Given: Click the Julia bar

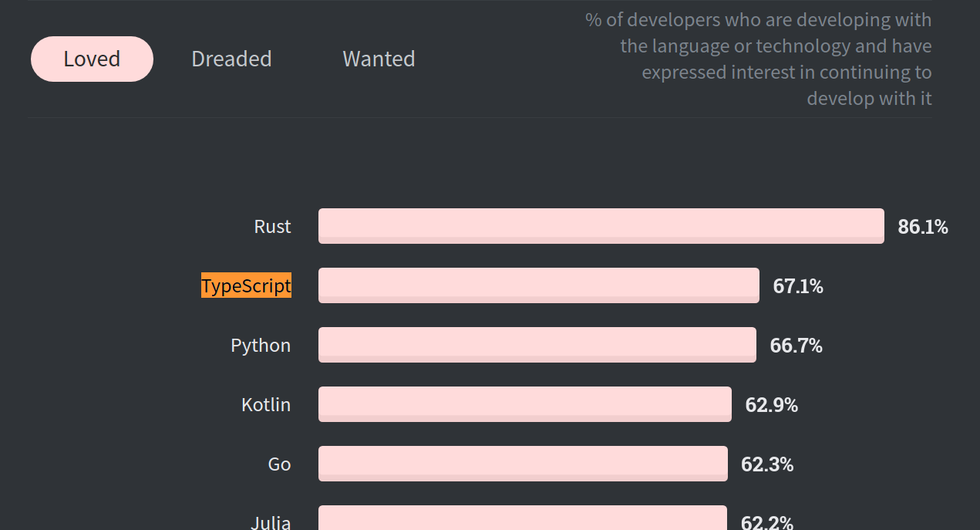Looking at the screenshot, I should tap(523, 518).
